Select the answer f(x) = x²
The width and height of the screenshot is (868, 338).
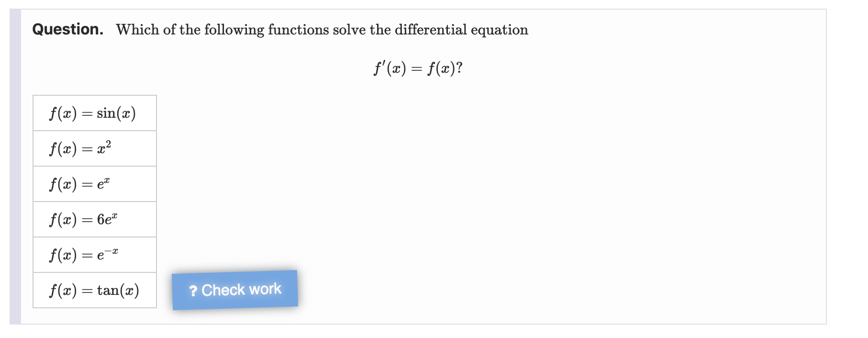94,148
